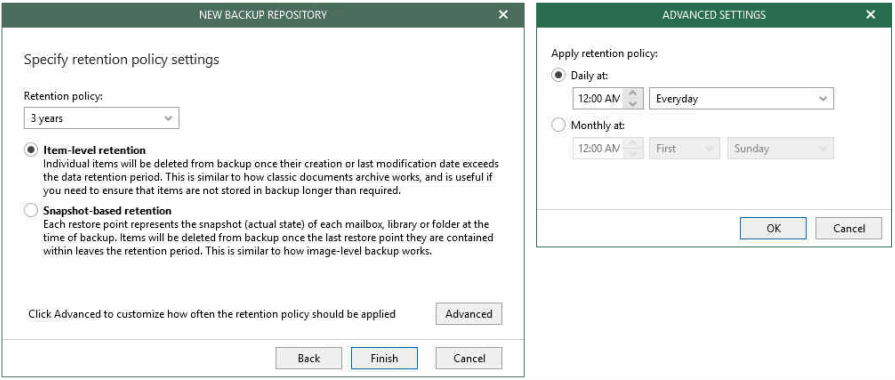Click the Snapshot-based retention label

[x=107, y=211]
